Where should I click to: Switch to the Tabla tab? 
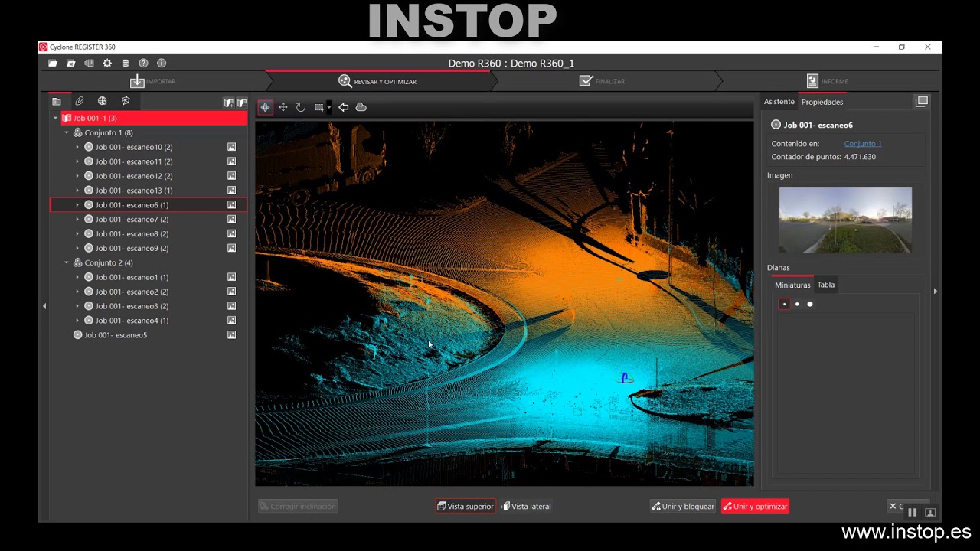click(x=825, y=285)
